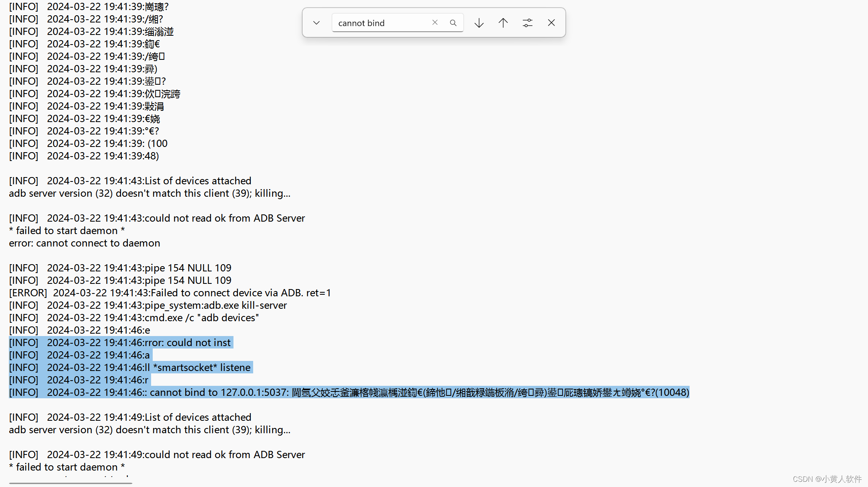Select the magnifier icon inside the search box
This screenshot has width=868, height=487.
coord(453,22)
